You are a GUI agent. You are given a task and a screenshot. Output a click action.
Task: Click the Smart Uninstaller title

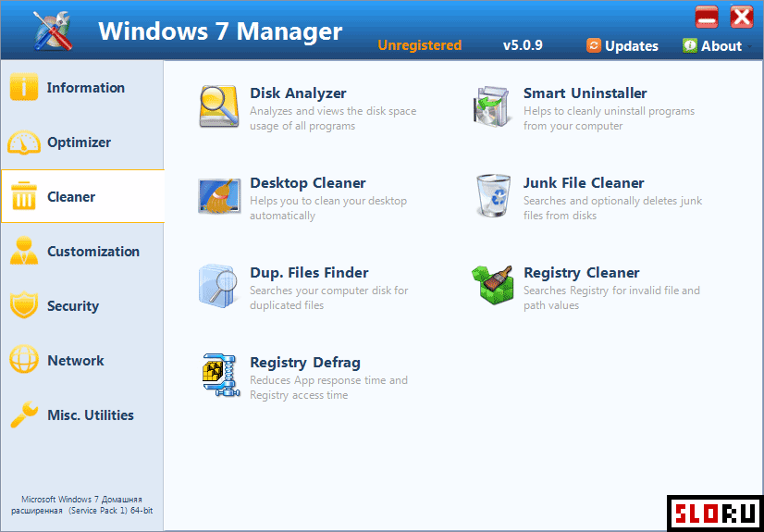585,93
